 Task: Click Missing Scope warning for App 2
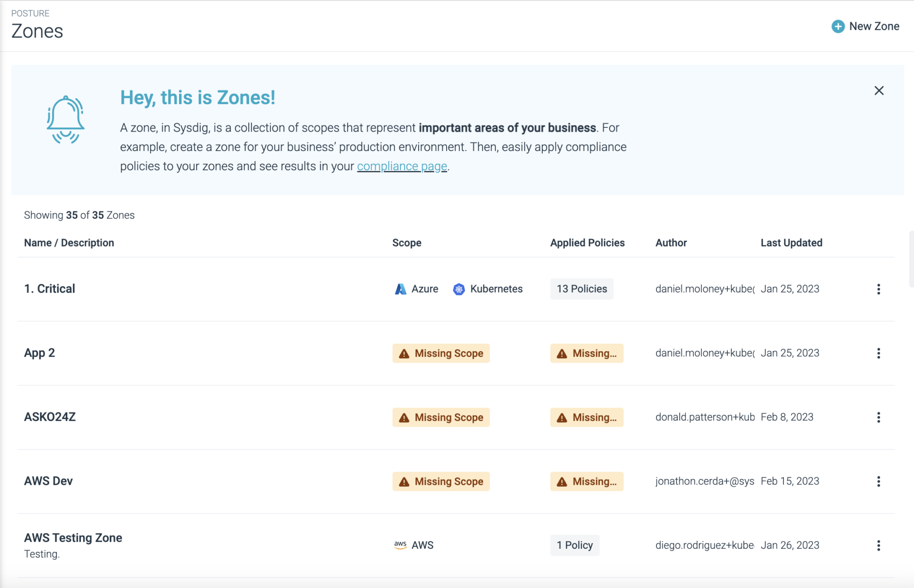click(x=441, y=353)
